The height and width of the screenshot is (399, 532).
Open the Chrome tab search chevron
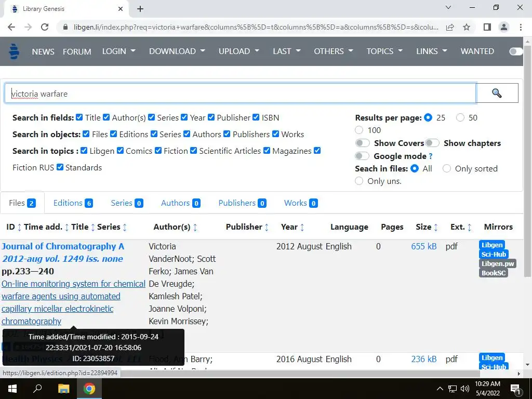pos(448,7)
